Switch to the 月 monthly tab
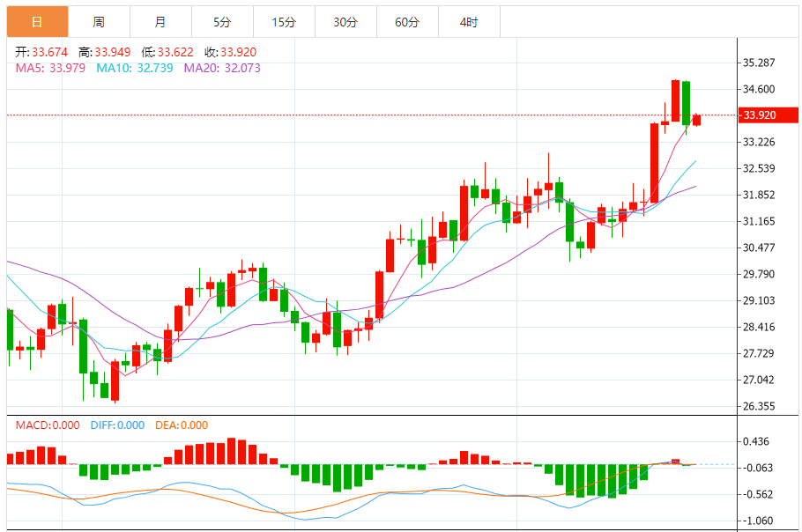Screen dimensions: 802x532 (160, 22)
